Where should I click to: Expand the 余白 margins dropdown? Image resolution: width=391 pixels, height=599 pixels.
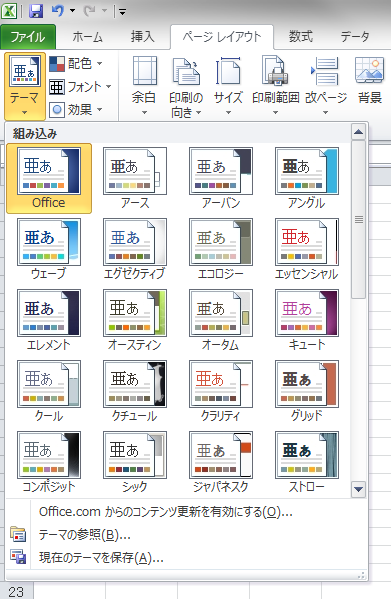pos(144,86)
